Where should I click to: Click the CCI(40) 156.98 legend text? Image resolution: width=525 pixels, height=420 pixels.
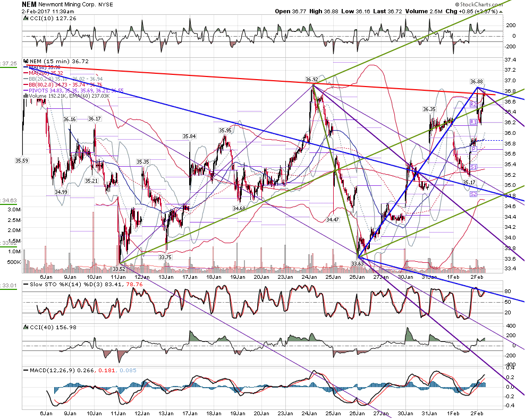pyautogui.click(x=53, y=327)
